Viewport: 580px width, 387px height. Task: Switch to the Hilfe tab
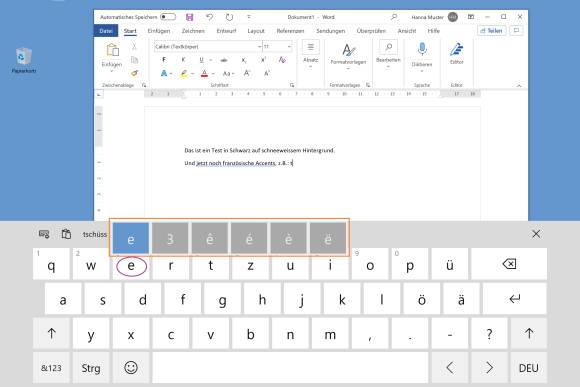coord(434,31)
